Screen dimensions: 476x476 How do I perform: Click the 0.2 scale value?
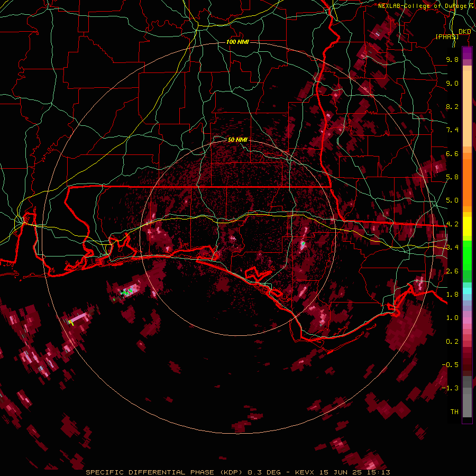tap(452, 342)
